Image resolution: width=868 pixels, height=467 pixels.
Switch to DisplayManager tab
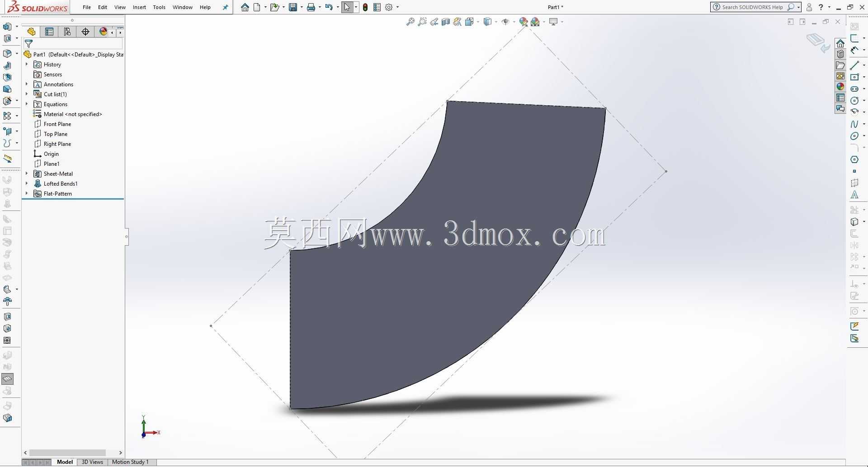[103, 32]
